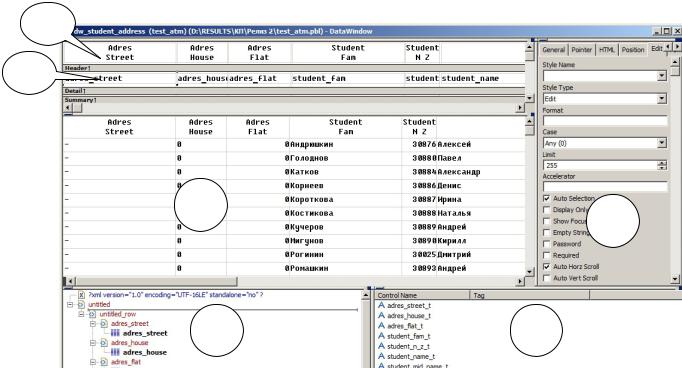Click the property tabs scroll-left arrow

[669, 46]
